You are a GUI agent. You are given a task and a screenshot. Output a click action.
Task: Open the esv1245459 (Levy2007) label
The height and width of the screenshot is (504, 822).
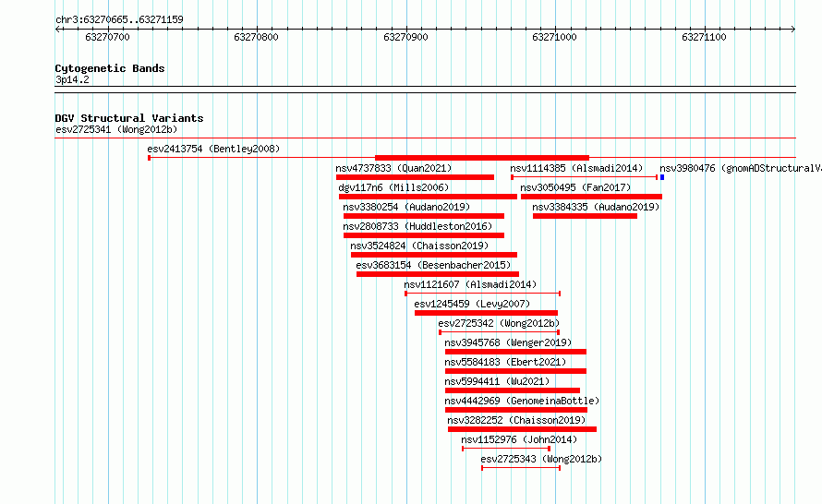[472, 304]
